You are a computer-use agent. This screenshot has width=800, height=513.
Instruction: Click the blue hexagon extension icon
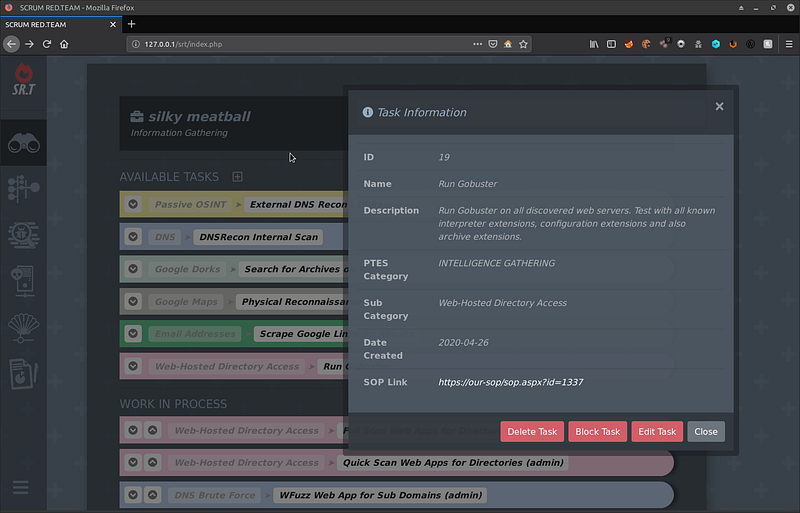coord(716,44)
